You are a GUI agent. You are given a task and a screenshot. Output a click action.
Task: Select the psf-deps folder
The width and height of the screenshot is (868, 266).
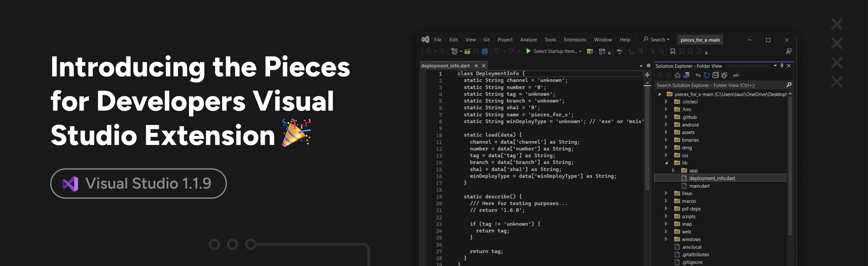click(691, 209)
